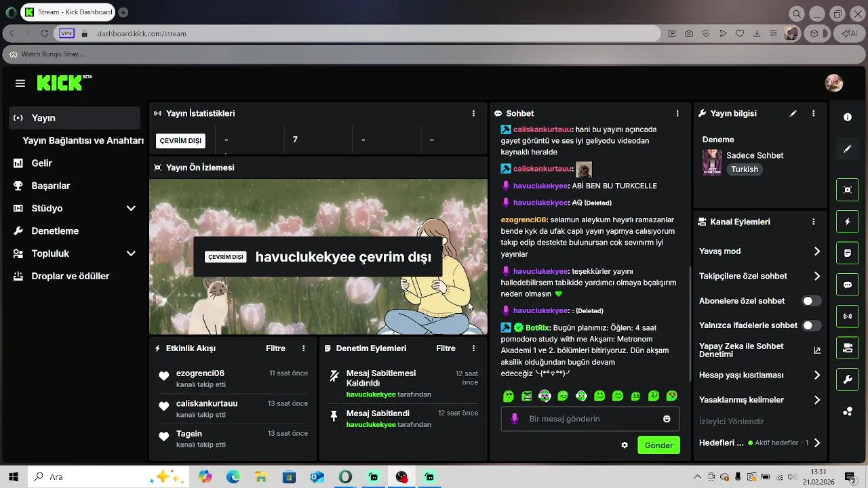This screenshot has height=488, width=868.
Task: Click the three-dots cluster icon at rail bottom
Action: 848,411
